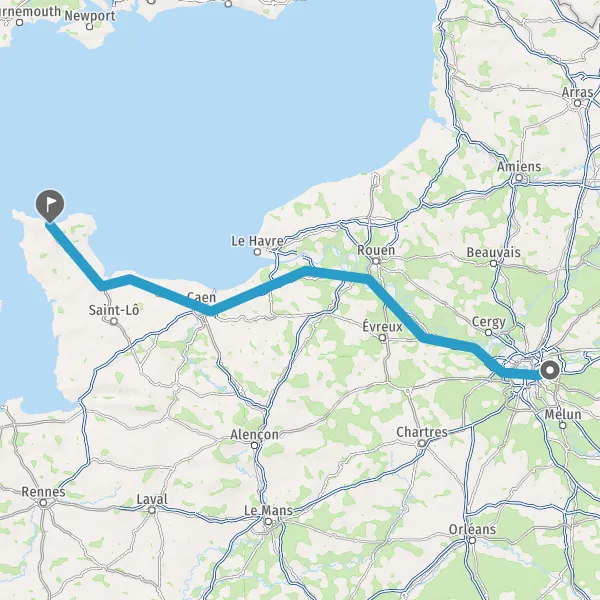Viewport: 600px width, 600px height.
Task: Select the Laval city label
Action: 152,499
